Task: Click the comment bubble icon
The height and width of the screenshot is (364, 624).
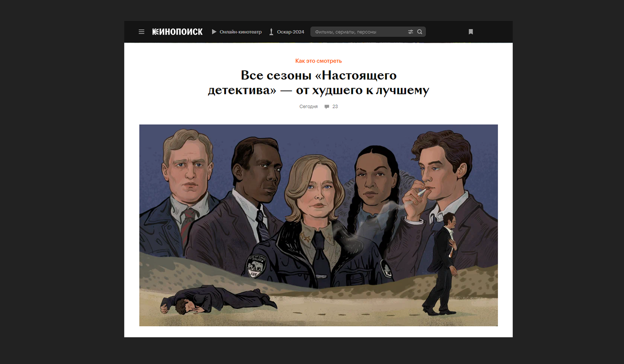Action: point(327,106)
